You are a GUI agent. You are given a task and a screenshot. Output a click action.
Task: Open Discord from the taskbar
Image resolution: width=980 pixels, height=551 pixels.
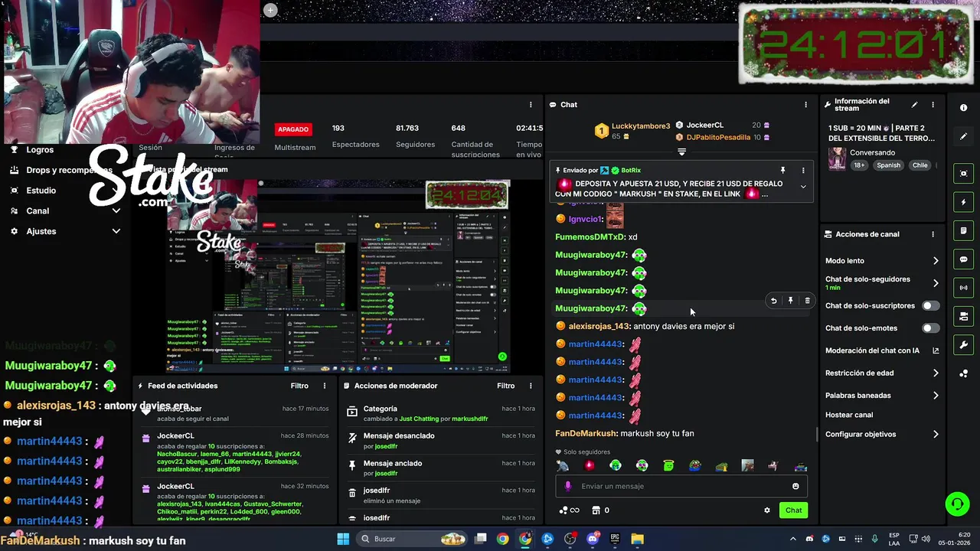(x=593, y=539)
